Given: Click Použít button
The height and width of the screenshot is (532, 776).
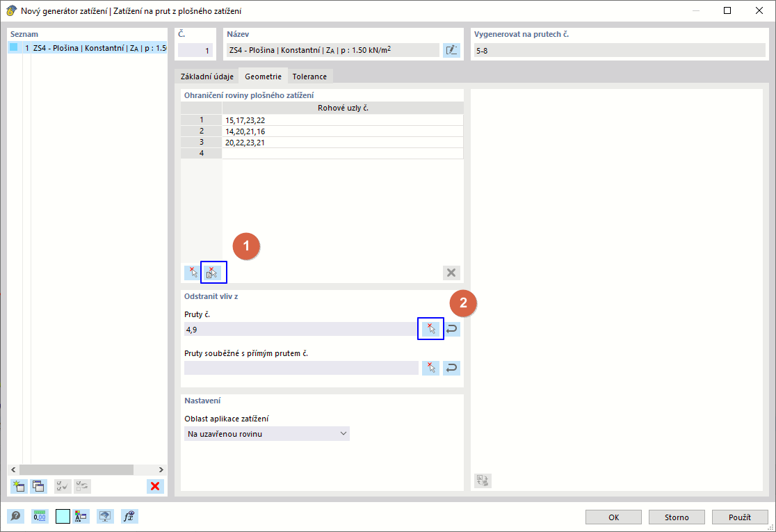Looking at the screenshot, I should coord(740,517).
